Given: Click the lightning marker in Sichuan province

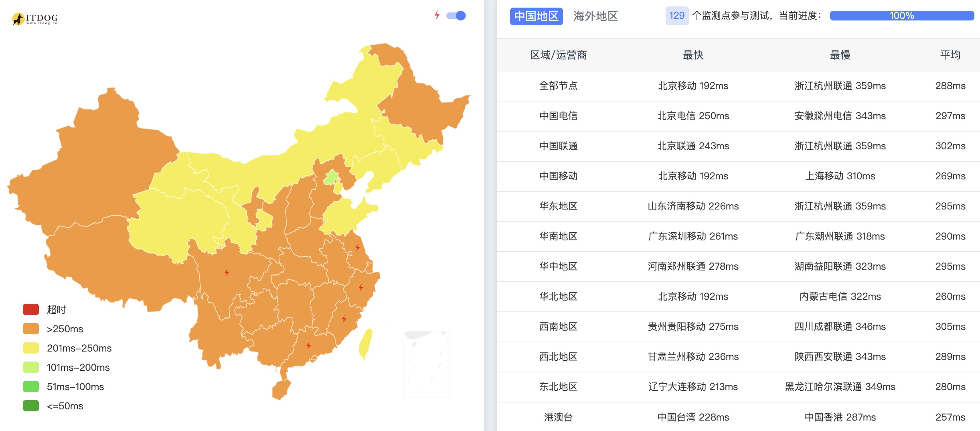Looking at the screenshot, I should [227, 272].
